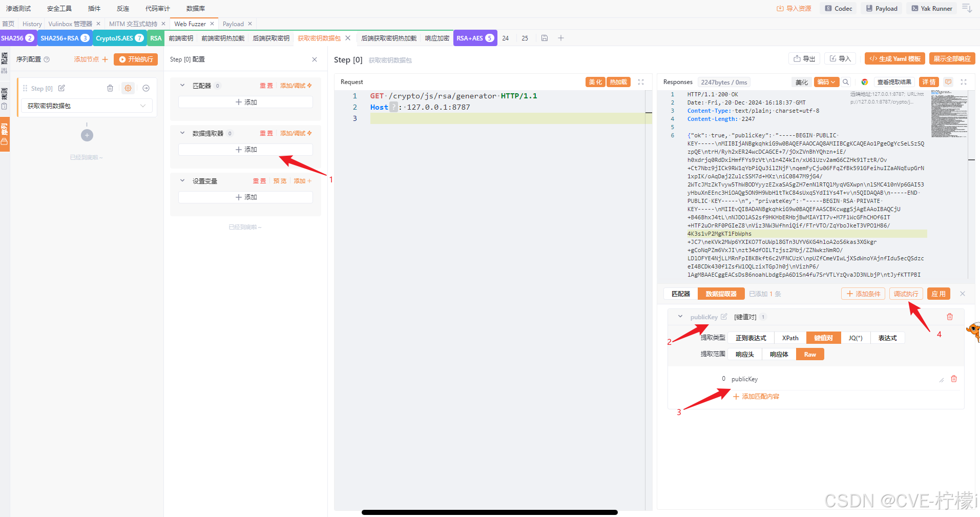Click 开始执行 to start the sequence

(x=136, y=59)
